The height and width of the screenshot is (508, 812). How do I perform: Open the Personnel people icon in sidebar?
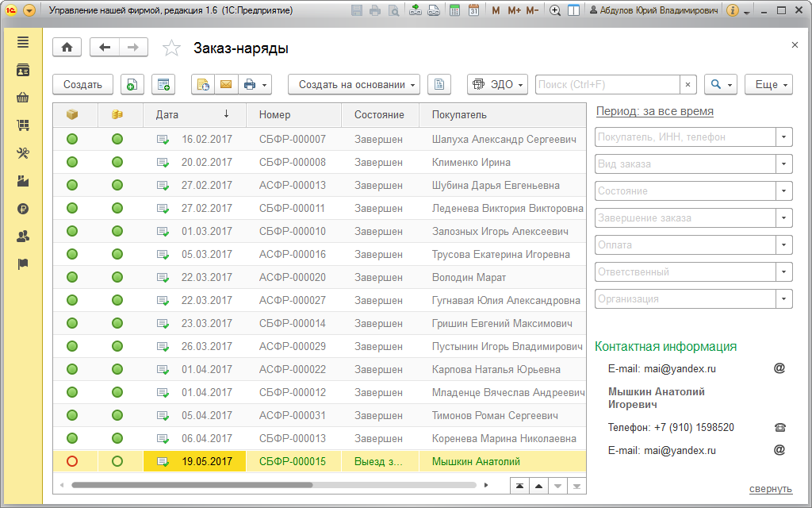coord(23,237)
